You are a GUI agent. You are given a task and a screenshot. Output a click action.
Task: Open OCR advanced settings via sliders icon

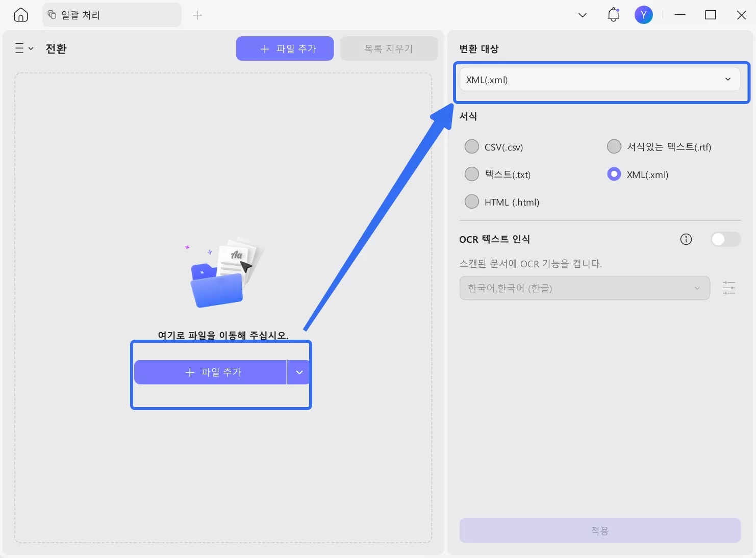tap(728, 288)
